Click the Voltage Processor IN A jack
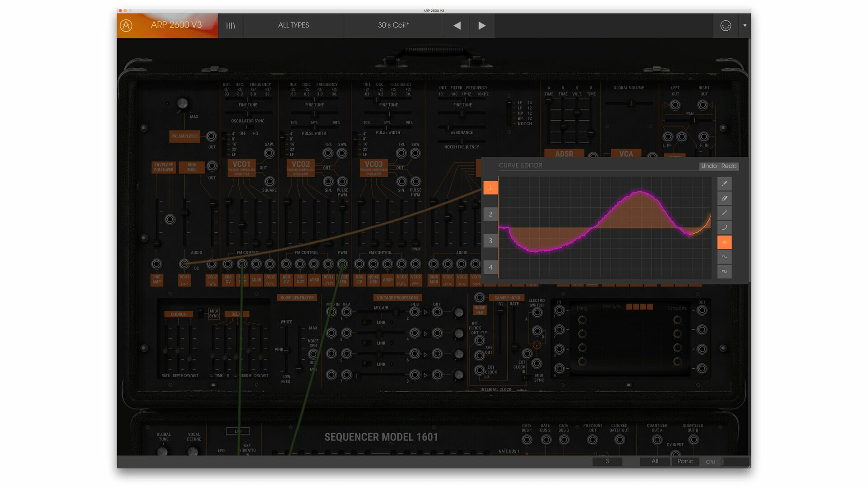The height and width of the screenshot is (488, 868). pos(347,312)
